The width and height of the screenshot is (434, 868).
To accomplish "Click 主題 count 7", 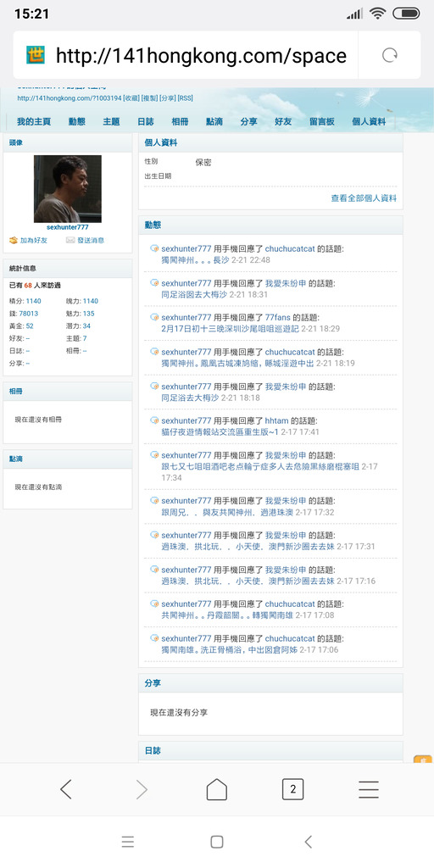I will click(85, 338).
